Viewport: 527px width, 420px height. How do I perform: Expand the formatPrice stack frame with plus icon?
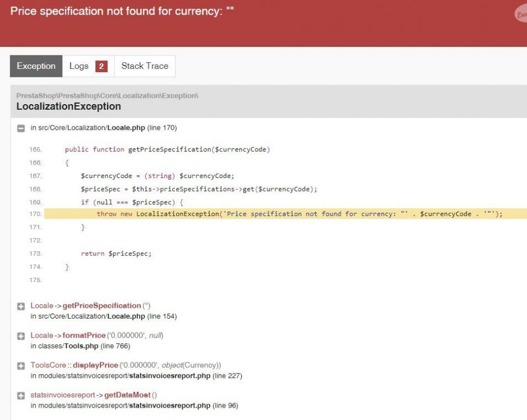coord(21,335)
